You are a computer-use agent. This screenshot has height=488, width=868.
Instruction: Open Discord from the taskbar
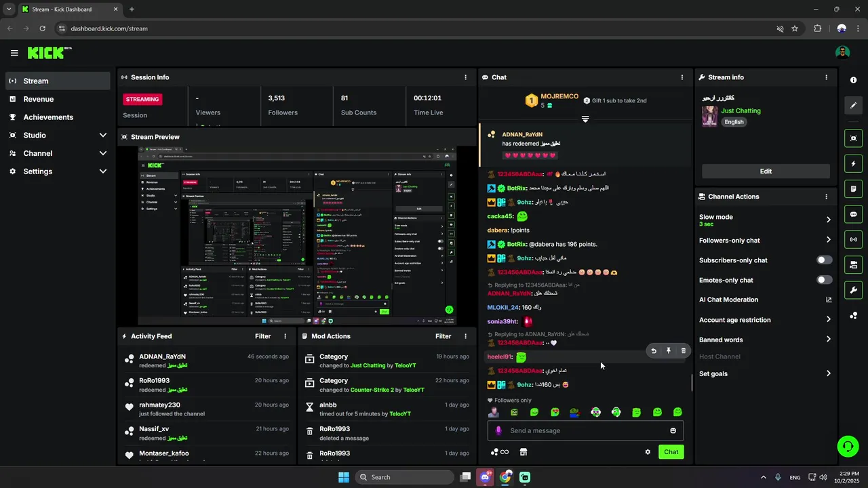coord(486,477)
